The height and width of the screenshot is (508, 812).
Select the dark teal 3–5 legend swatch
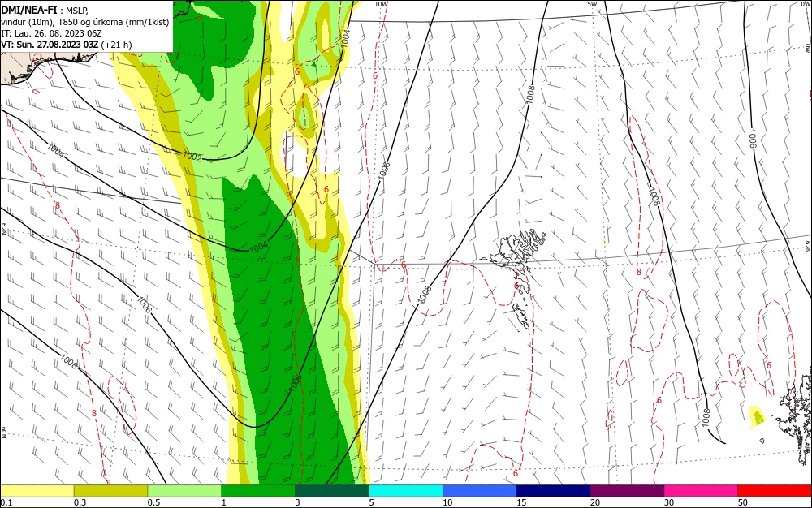[x=332, y=491]
